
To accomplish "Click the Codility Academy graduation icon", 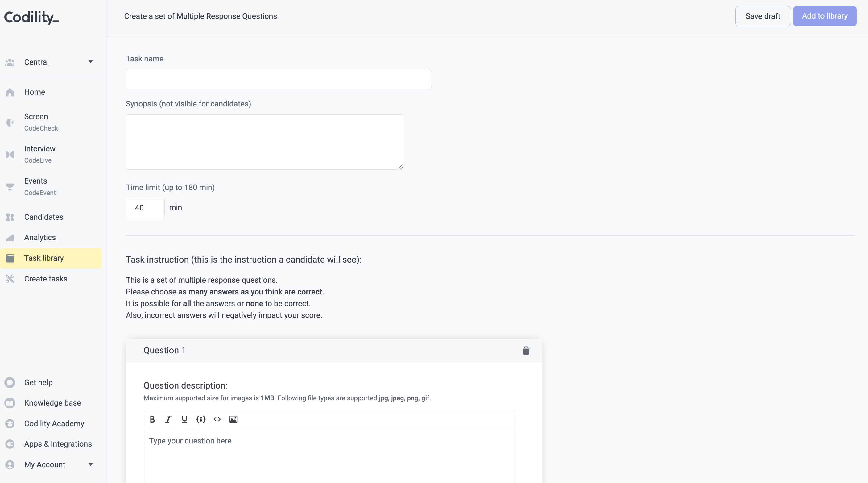I will click(10, 424).
